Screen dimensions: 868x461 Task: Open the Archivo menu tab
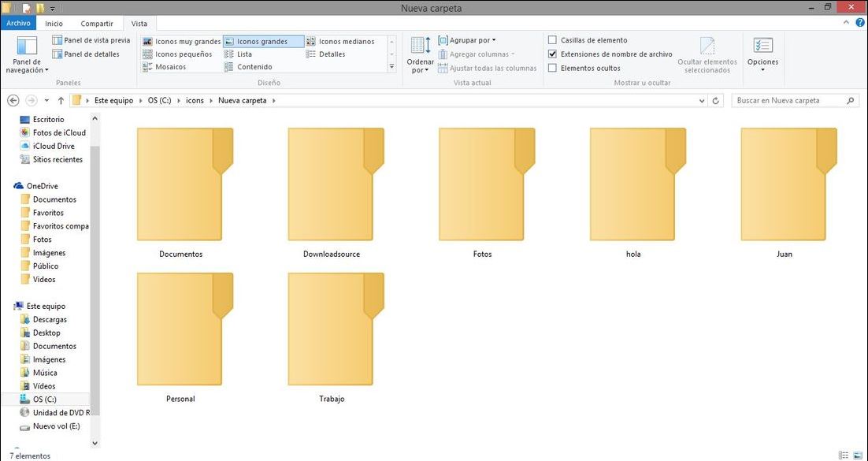click(18, 24)
